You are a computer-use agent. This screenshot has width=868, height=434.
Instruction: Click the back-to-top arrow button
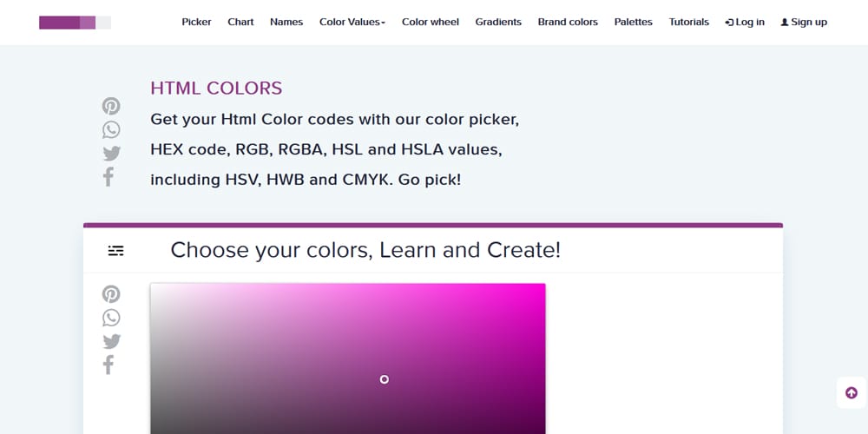(x=852, y=393)
